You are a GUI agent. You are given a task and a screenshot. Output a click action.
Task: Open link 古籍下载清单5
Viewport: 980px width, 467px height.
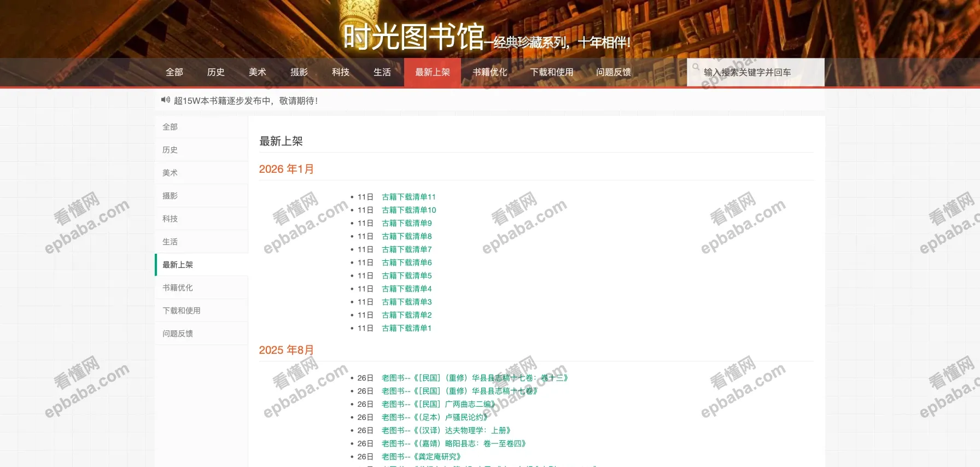(407, 276)
